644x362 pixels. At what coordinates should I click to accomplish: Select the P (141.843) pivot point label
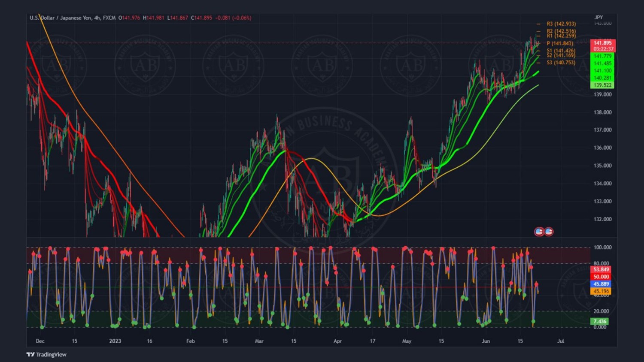[560, 43]
